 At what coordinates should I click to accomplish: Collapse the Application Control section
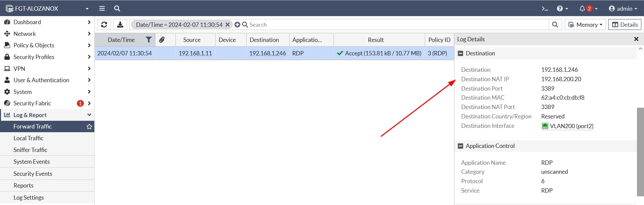pos(460,146)
